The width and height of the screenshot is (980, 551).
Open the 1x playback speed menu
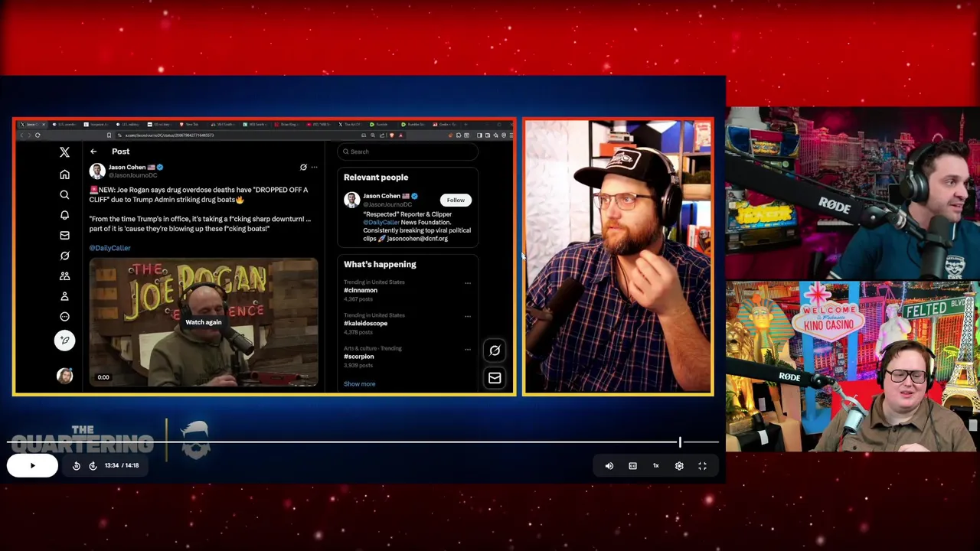(655, 465)
